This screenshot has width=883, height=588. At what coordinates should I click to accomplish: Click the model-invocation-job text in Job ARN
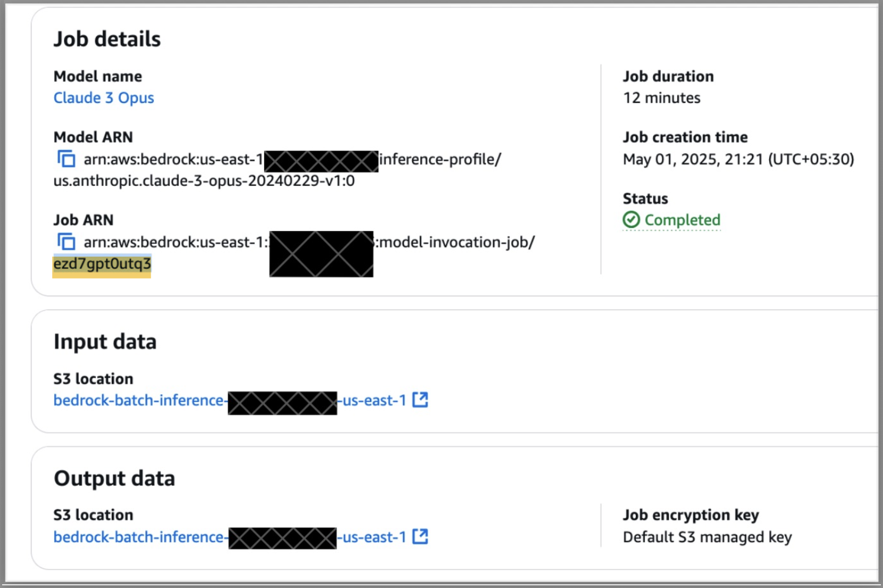(x=456, y=242)
